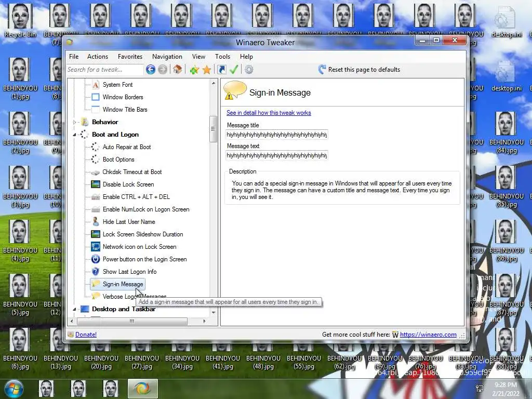This screenshot has width=532, height=399.
Task: Select Sign-in Message tree item
Action: [118, 284]
